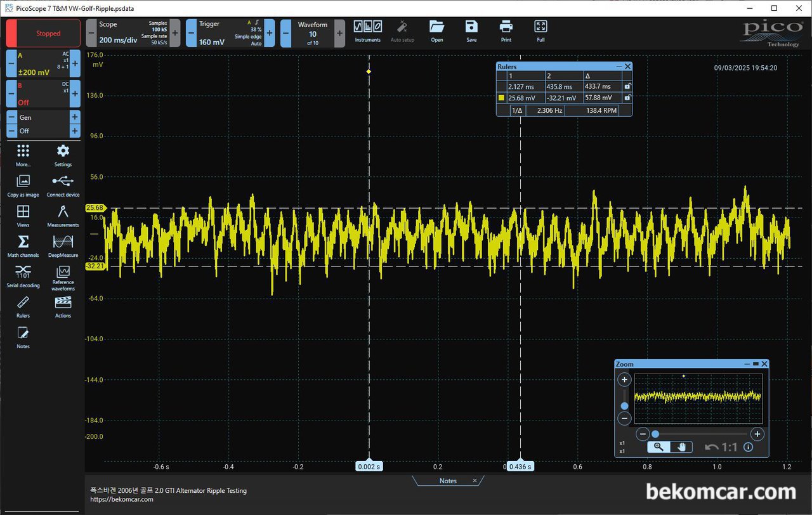Click the horizontal zoom slider handle
Viewport: 812px width, 515px height.
coord(655,434)
